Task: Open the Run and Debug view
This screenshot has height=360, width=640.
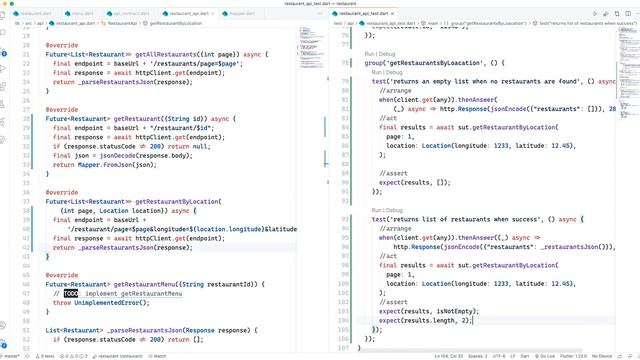Action: [3, 69]
